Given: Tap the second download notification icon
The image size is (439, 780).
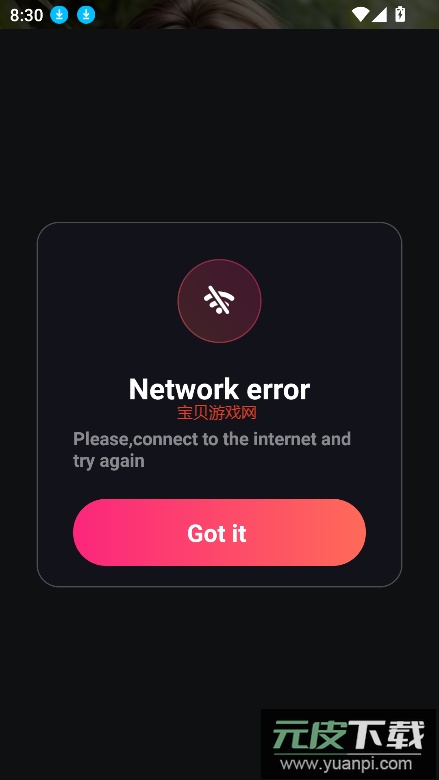Looking at the screenshot, I should [86, 15].
